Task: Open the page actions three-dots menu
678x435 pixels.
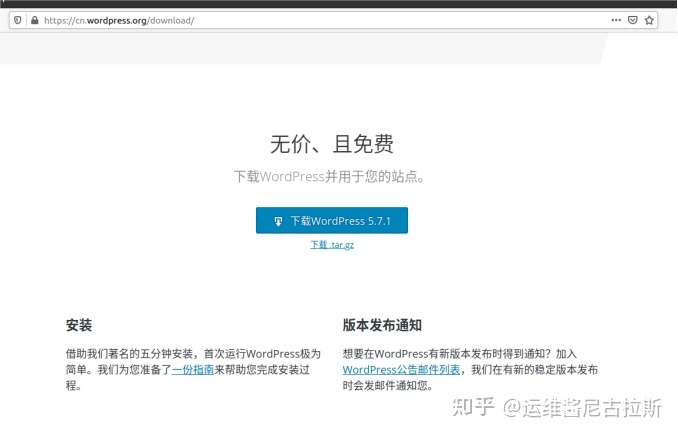Action: pyautogui.click(x=616, y=20)
